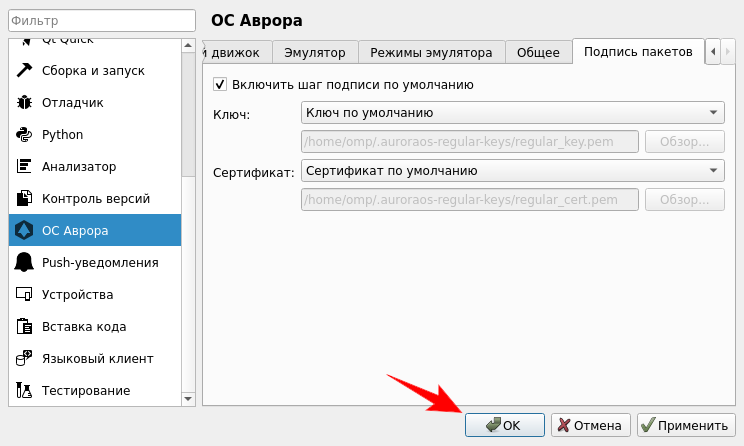Expand the Certificate dropdown list
This screenshot has width=744, height=446.
pyautogui.click(x=512, y=171)
